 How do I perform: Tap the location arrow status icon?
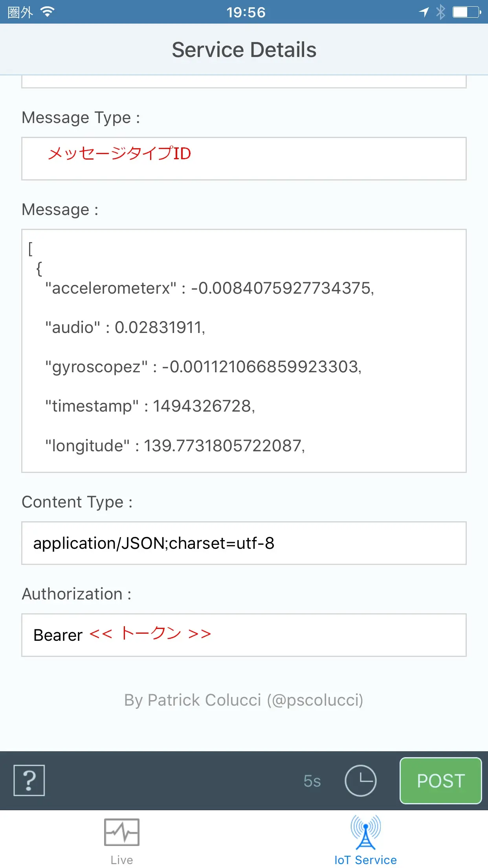(x=424, y=12)
